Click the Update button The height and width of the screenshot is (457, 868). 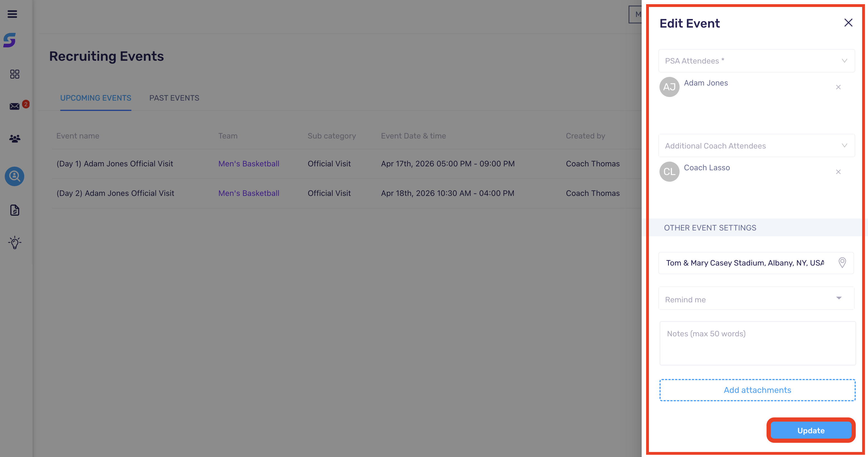tap(811, 431)
